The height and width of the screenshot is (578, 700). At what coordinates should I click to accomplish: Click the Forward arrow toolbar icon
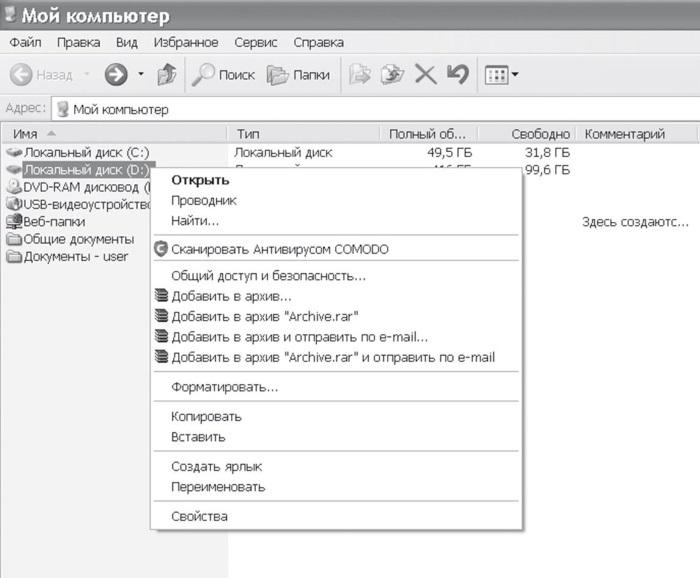pos(117,75)
